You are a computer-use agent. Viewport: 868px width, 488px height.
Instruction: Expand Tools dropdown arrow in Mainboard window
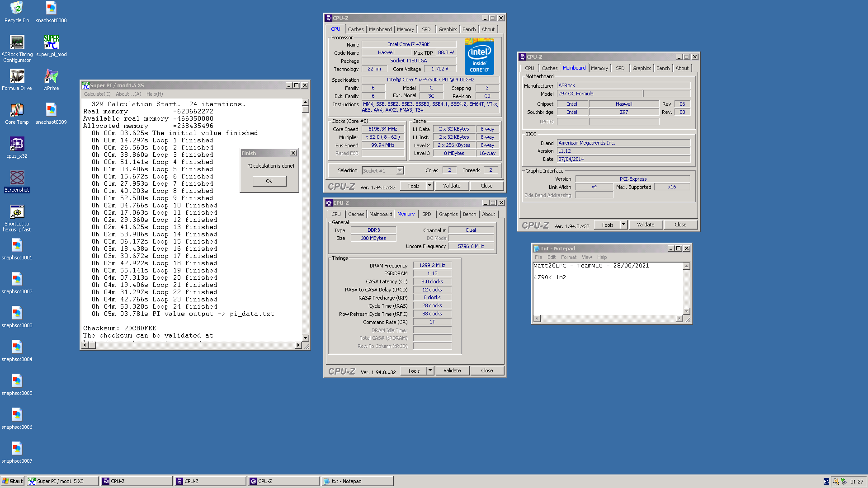[623, 225]
